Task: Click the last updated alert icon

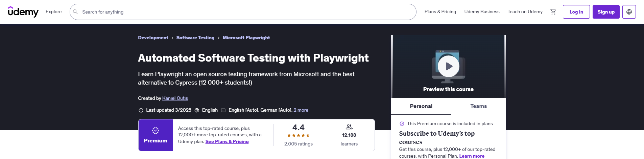Action: click(x=141, y=110)
